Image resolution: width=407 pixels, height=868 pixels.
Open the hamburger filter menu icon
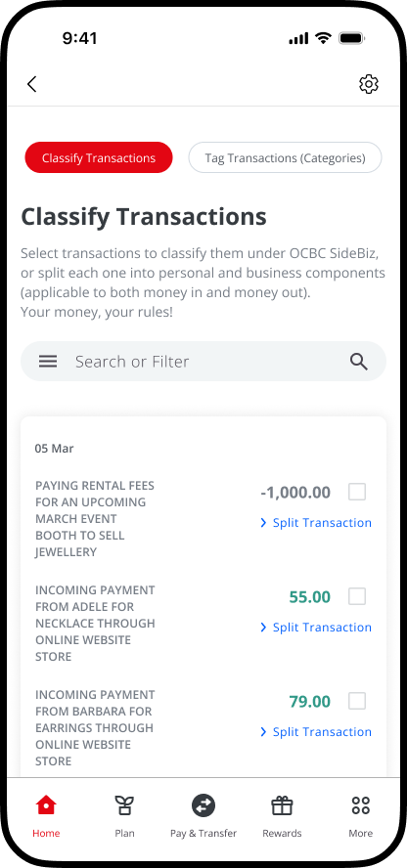pos(48,362)
